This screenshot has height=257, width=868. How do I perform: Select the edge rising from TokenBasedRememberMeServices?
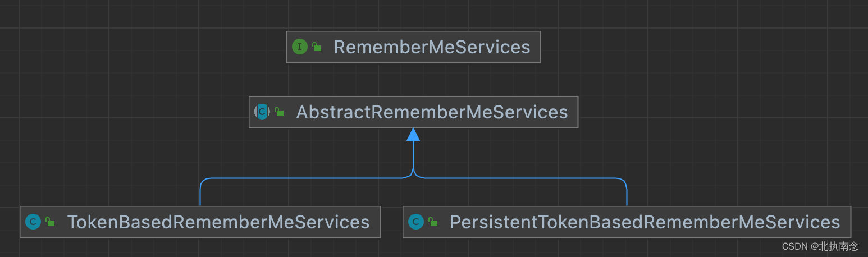(200, 192)
